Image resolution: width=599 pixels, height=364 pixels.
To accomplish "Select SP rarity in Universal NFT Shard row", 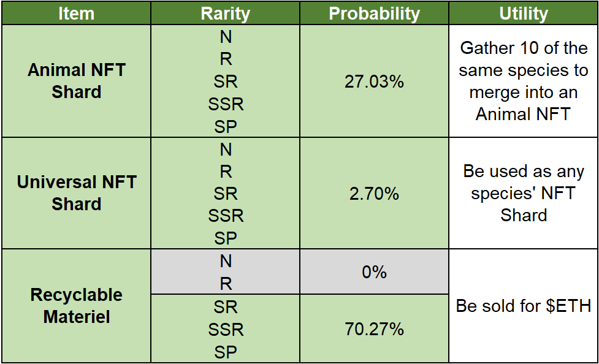I will pyautogui.click(x=226, y=238).
